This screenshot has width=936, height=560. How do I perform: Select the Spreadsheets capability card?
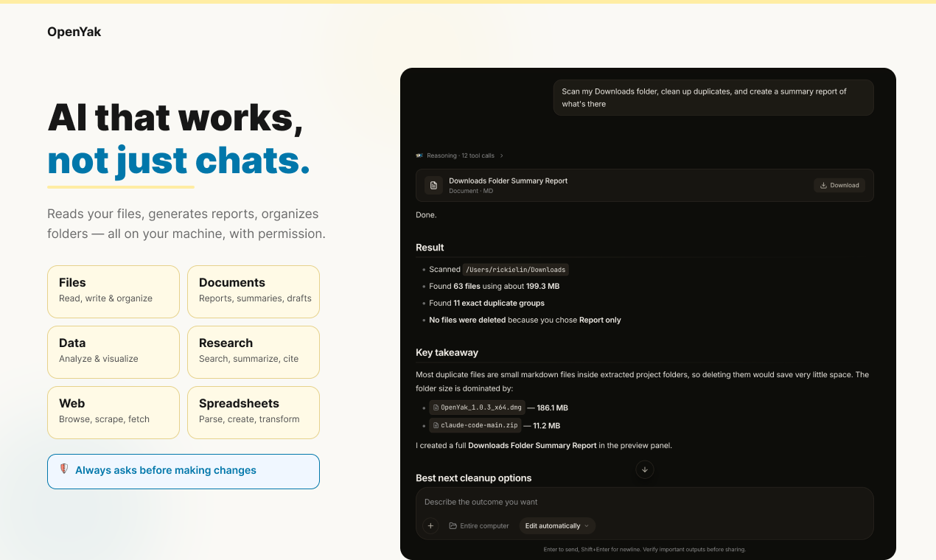coord(253,412)
